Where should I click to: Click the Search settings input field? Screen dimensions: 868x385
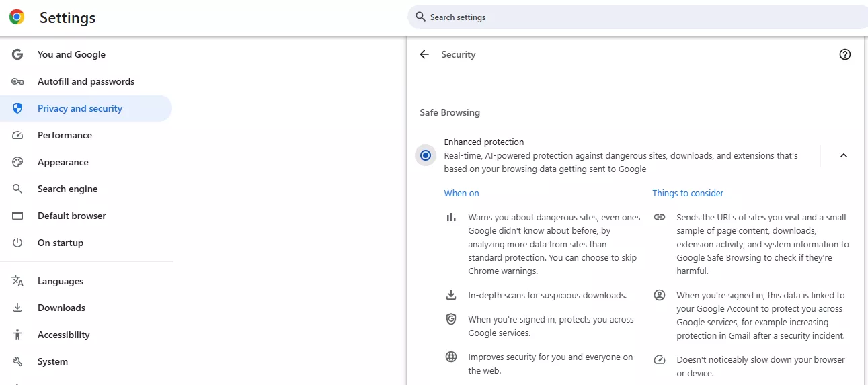click(x=637, y=17)
